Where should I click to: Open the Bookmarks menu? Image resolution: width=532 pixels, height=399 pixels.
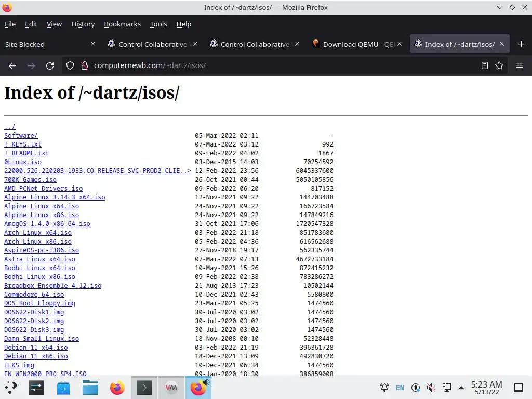click(122, 24)
